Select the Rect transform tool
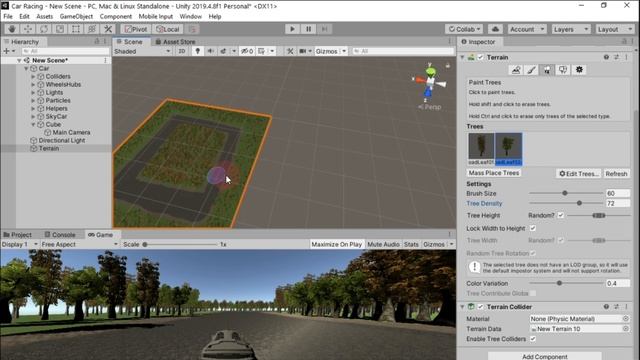640x360 pixels. click(x=76, y=29)
